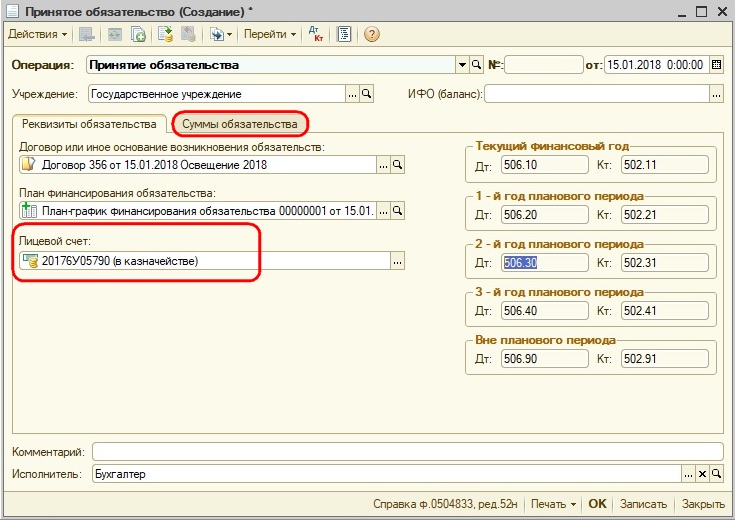This screenshot has height=520, width=735.
Task: Click the post document toolbar icon
Action: (165, 34)
